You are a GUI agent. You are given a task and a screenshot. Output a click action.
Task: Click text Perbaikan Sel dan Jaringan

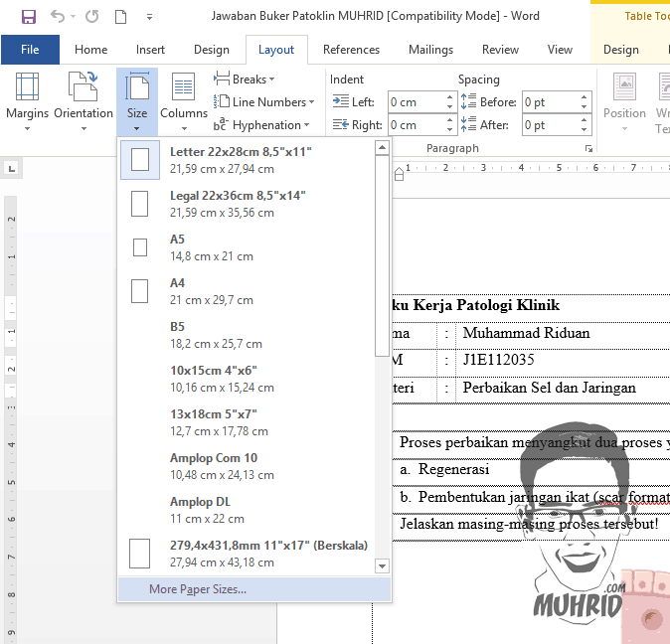tap(549, 388)
